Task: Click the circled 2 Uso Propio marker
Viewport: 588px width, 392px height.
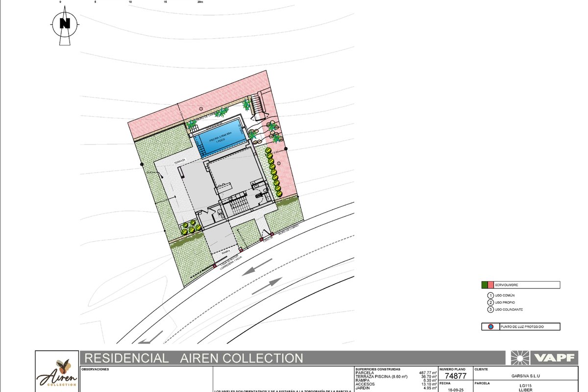Action: point(490,303)
